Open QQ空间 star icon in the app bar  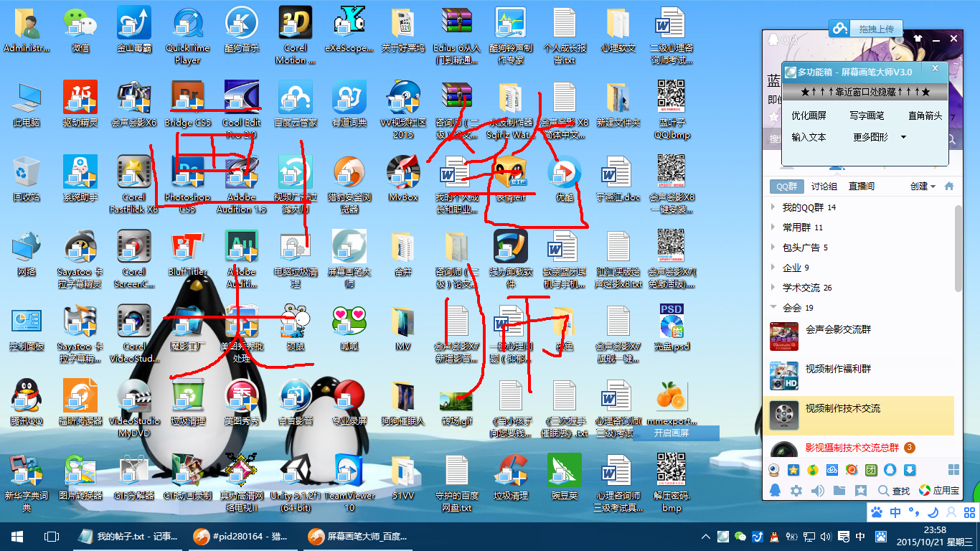click(x=793, y=470)
